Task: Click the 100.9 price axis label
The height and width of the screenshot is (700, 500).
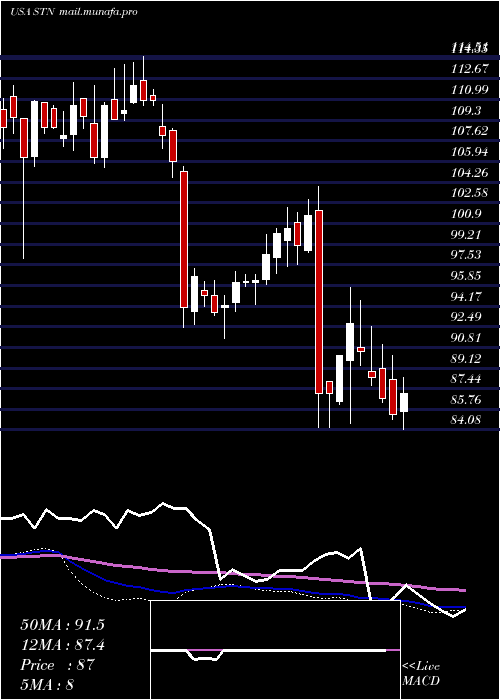Action: [467, 213]
